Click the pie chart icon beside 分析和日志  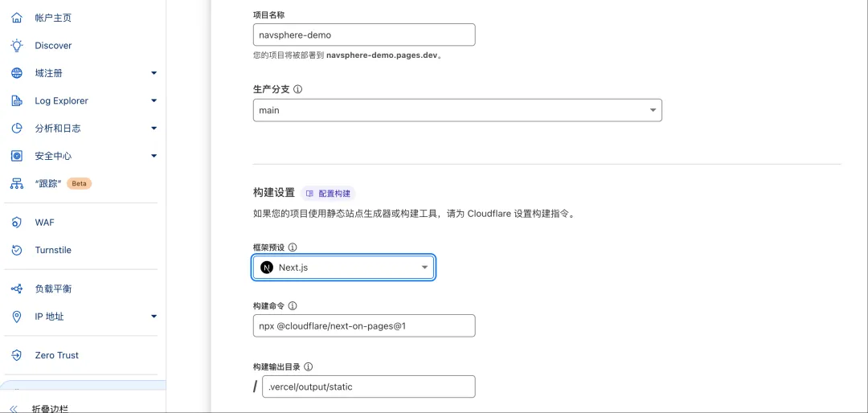point(17,129)
